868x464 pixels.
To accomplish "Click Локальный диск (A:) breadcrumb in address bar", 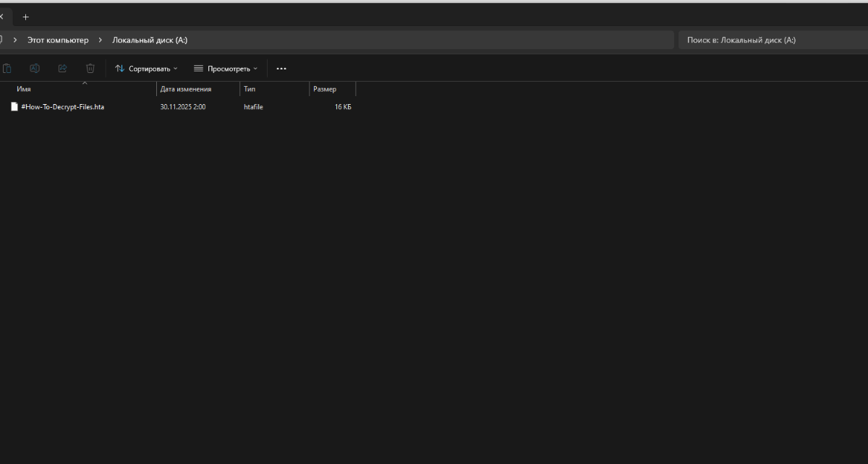I will click(150, 40).
